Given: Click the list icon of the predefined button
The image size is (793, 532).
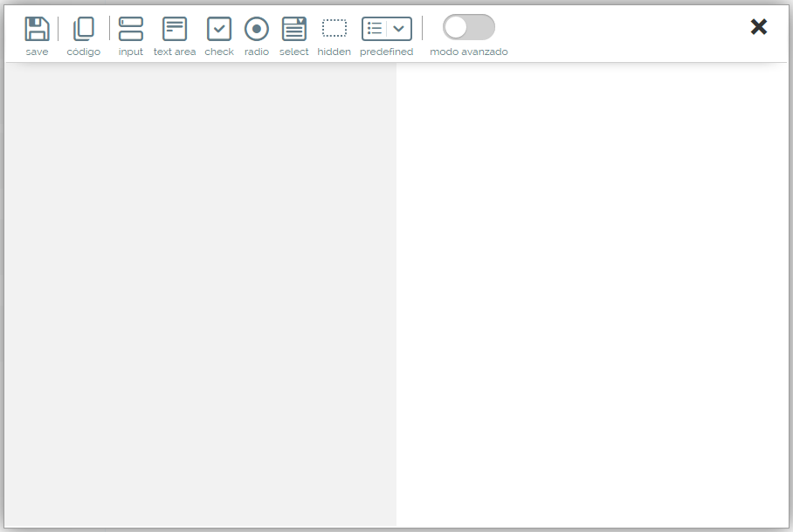Looking at the screenshot, I should (375, 29).
